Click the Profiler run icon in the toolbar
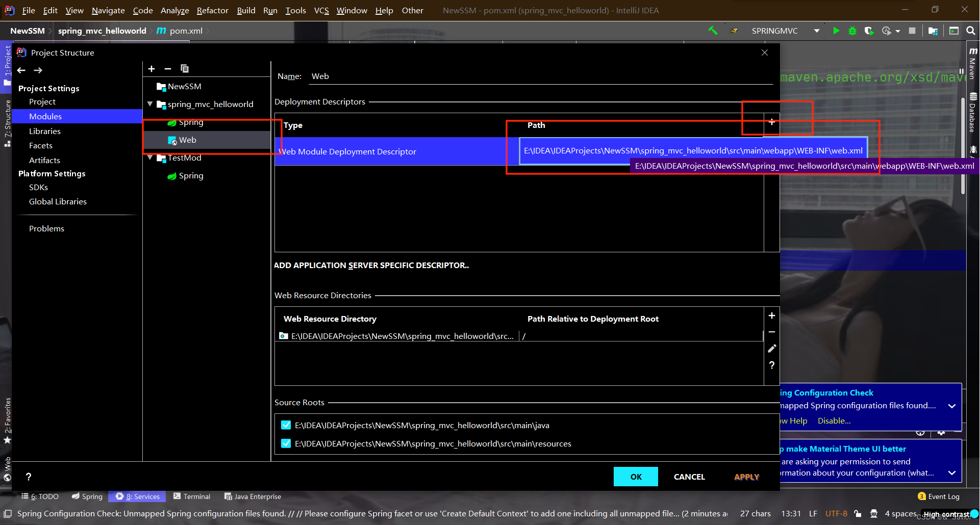The width and height of the screenshot is (980, 525). coord(887,31)
